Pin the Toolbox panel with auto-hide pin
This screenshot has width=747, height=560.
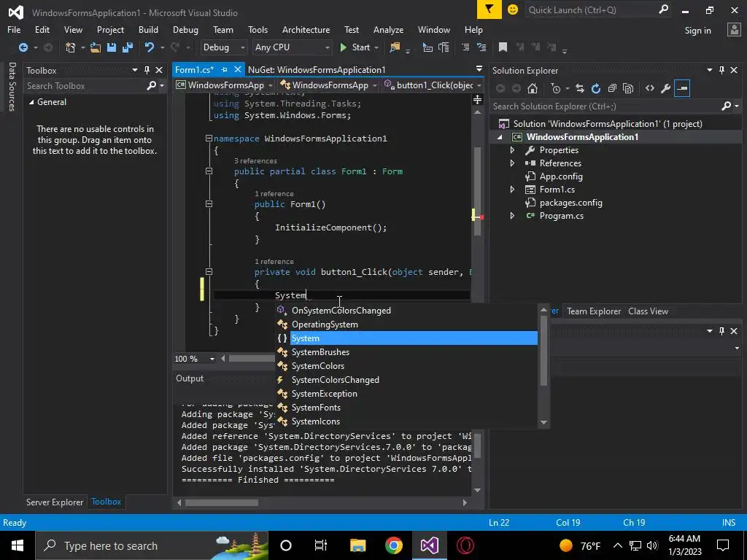(x=147, y=70)
